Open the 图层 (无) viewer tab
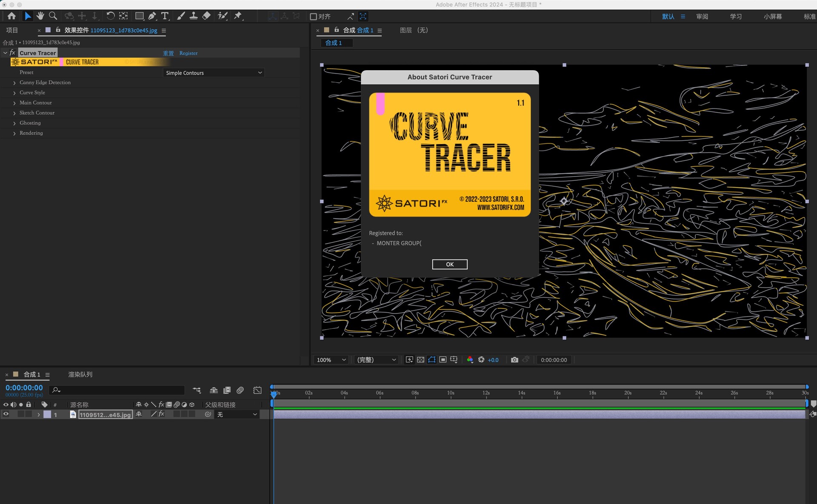Screen dimensions: 817x504 [x=414, y=30]
